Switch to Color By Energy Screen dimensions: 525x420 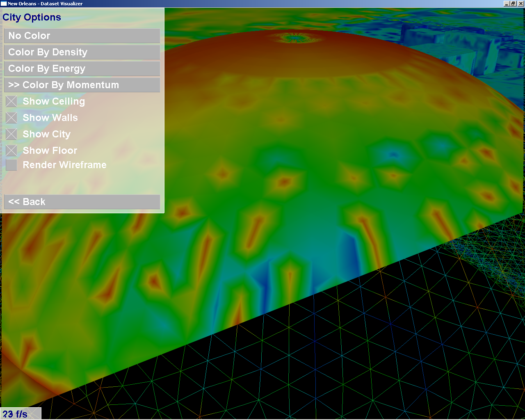pyautogui.click(x=82, y=68)
